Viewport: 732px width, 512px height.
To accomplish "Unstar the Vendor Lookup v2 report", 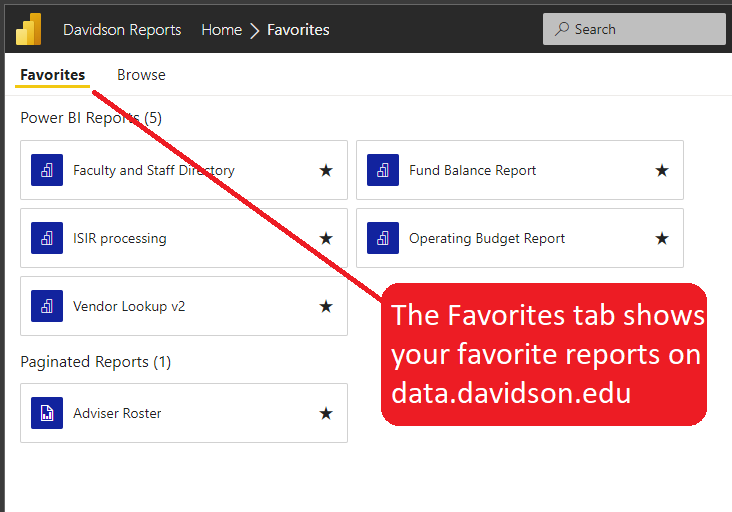I will click(326, 307).
